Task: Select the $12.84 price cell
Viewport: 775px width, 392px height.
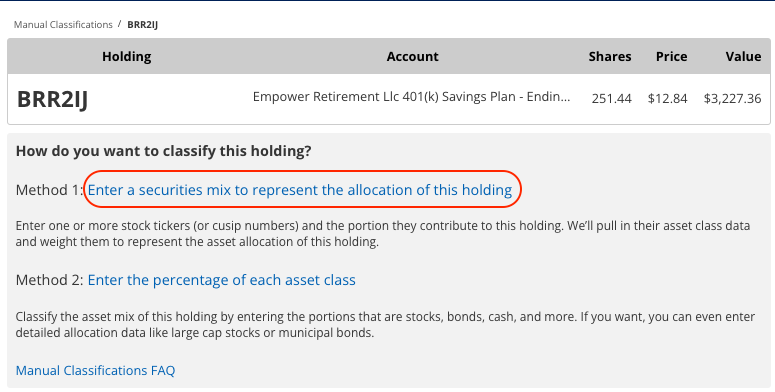Action: 667,98
